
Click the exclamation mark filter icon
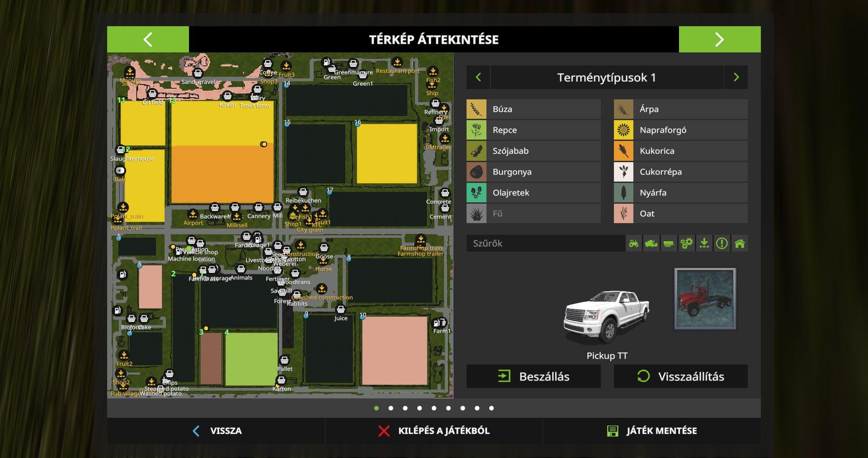[x=722, y=243]
